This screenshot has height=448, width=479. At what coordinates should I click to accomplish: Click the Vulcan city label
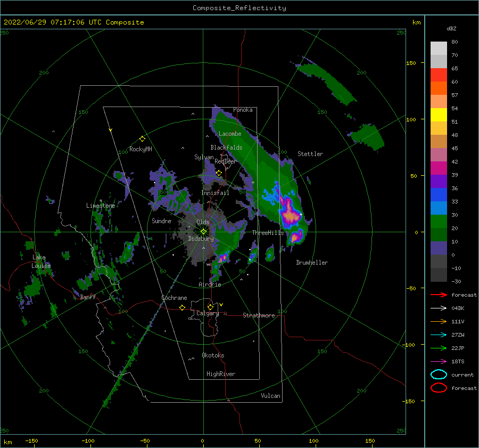271,396
